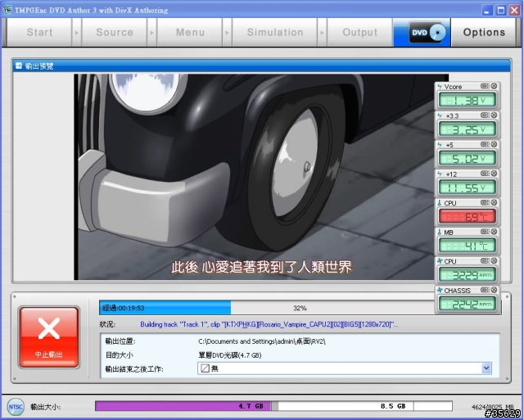Close the Vcore monitor widget

pyautogui.click(x=494, y=86)
